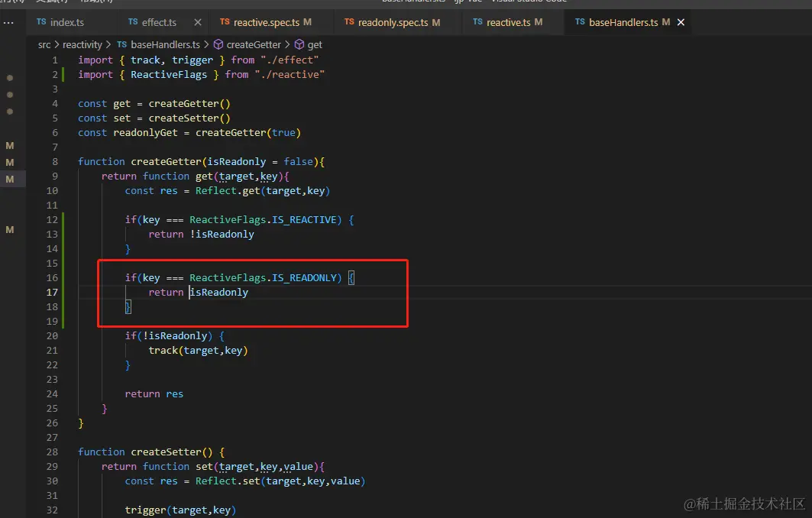
Task: Switch to readonly.spec.ts tab
Action: click(392, 22)
